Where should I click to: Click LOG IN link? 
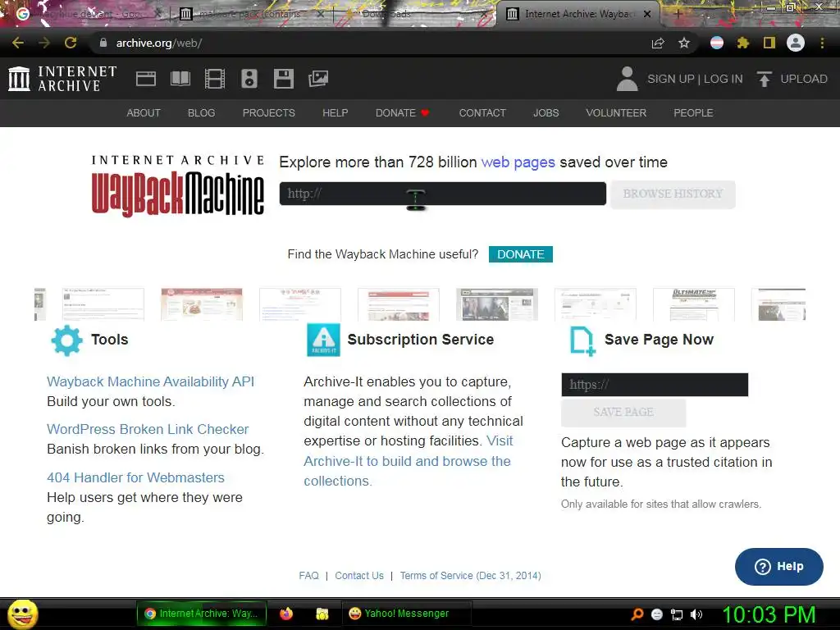pyautogui.click(x=724, y=79)
